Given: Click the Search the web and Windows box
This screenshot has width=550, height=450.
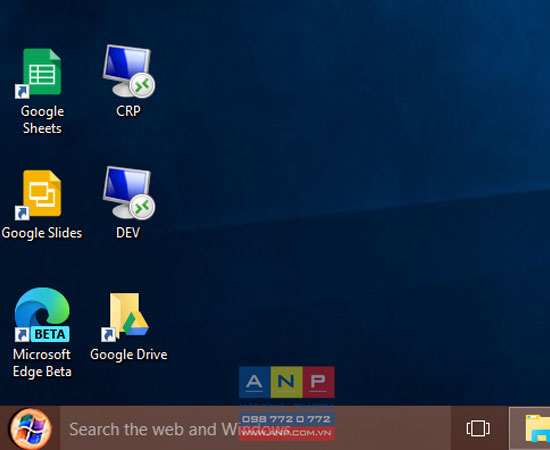Looking at the screenshot, I should pos(255,428).
